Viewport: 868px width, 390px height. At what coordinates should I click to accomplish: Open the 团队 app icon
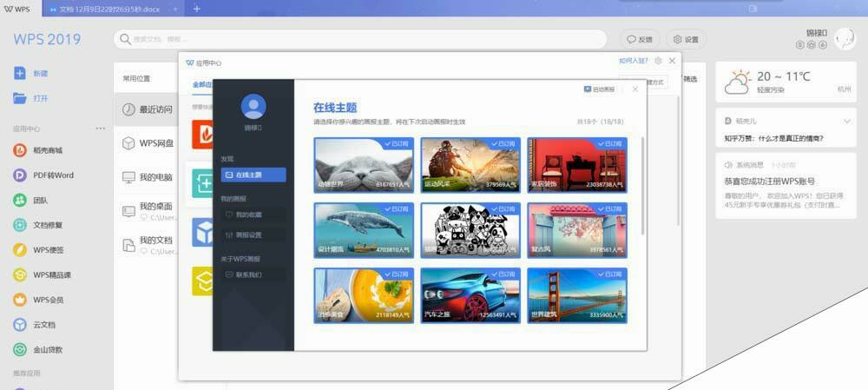[20, 200]
